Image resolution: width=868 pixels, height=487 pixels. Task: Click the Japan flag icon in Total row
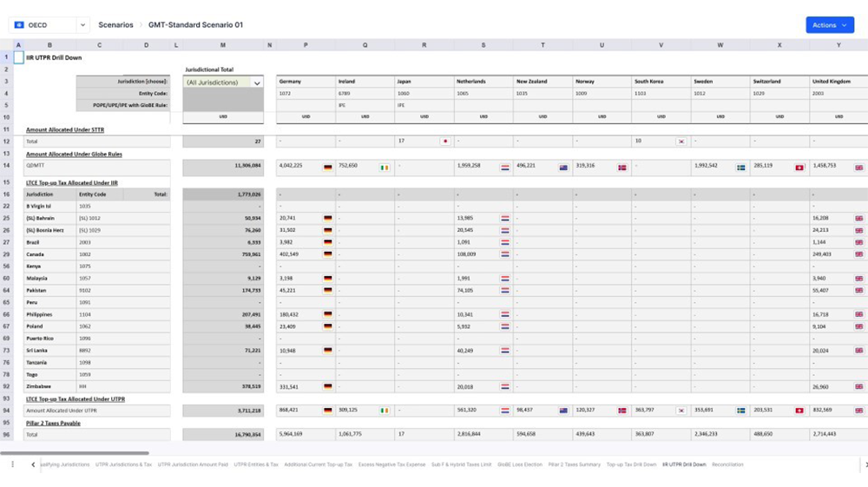(445, 141)
